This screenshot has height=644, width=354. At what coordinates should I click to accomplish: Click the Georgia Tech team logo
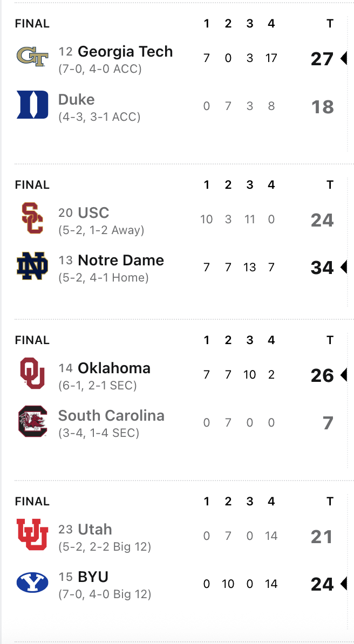[x=32, y=57]
